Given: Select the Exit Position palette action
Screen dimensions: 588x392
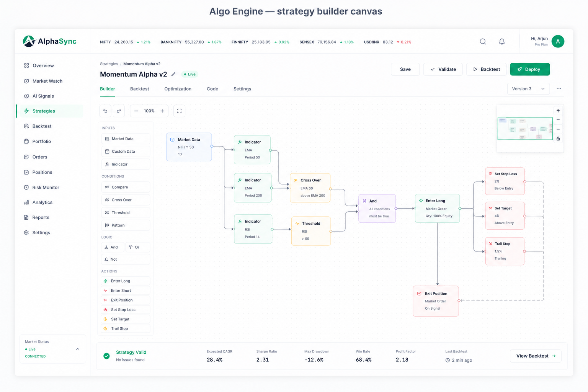Looking at the screenshot, I should tap(126, 300).
